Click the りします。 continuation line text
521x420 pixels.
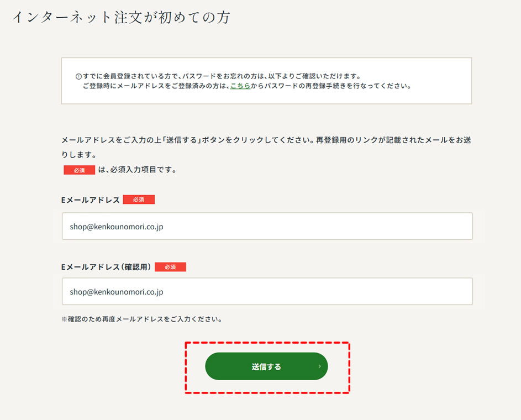pyautogui.click(x=79, y=155)
